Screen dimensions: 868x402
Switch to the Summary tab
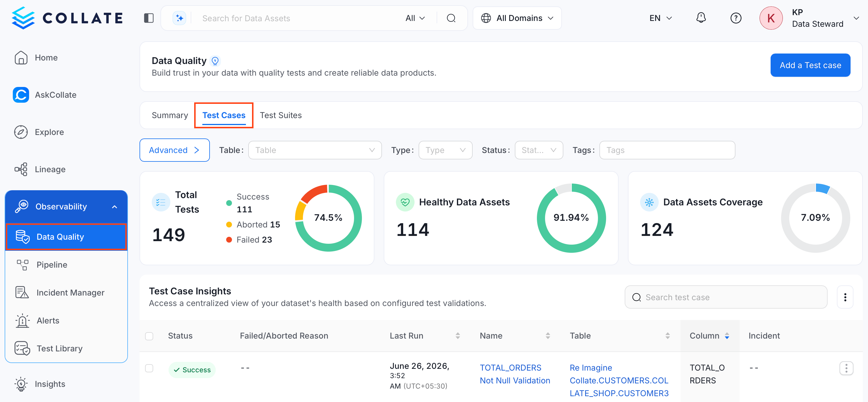[170, 115]
